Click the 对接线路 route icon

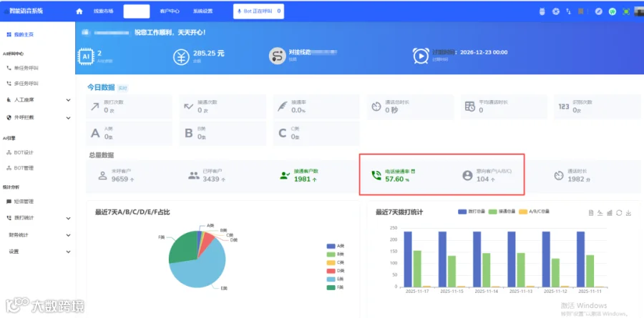tap(277, 56)
